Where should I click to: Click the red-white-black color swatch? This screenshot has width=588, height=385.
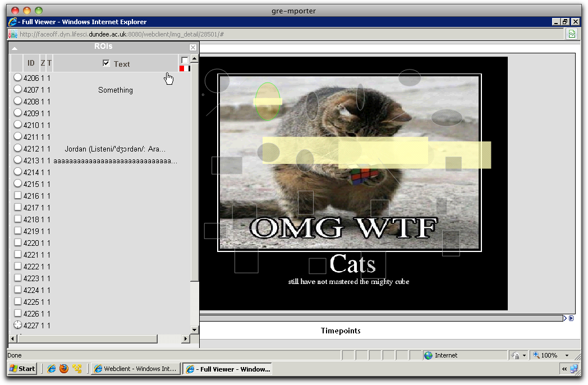185,68
